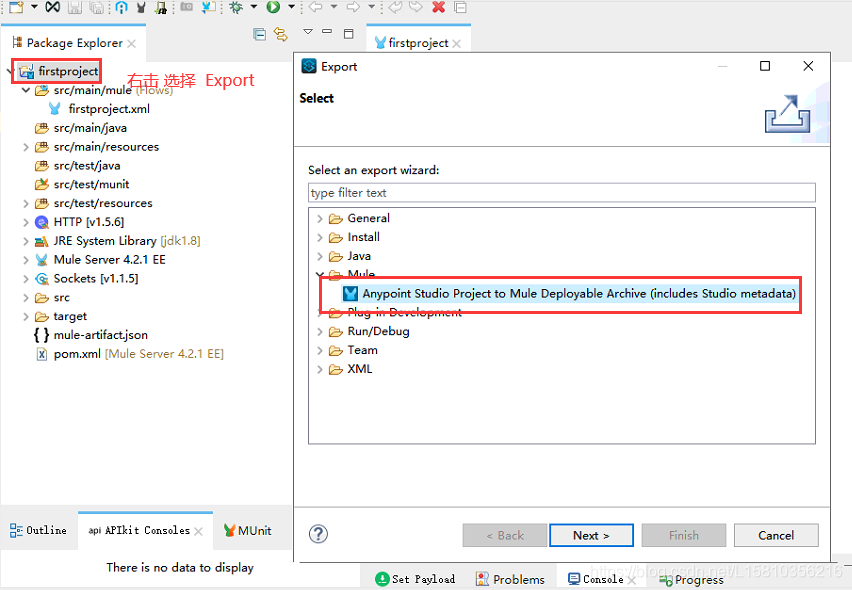Open the Progress tab

tap(691, 580)
